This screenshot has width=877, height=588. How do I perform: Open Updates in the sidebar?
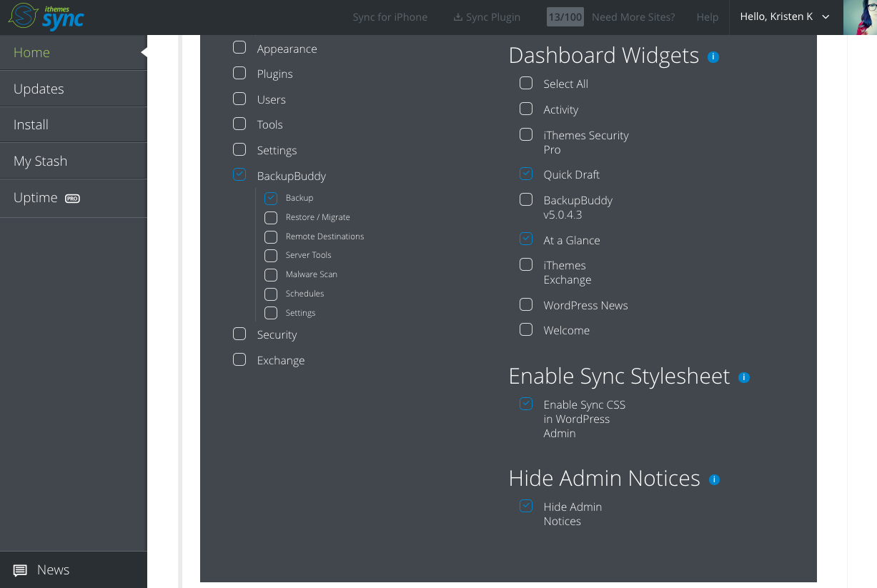coord(74,89)
